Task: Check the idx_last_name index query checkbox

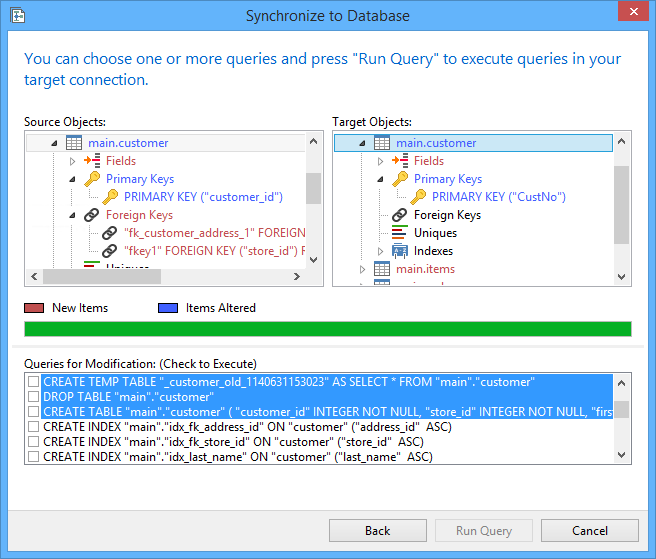Action: coord(33,456)
